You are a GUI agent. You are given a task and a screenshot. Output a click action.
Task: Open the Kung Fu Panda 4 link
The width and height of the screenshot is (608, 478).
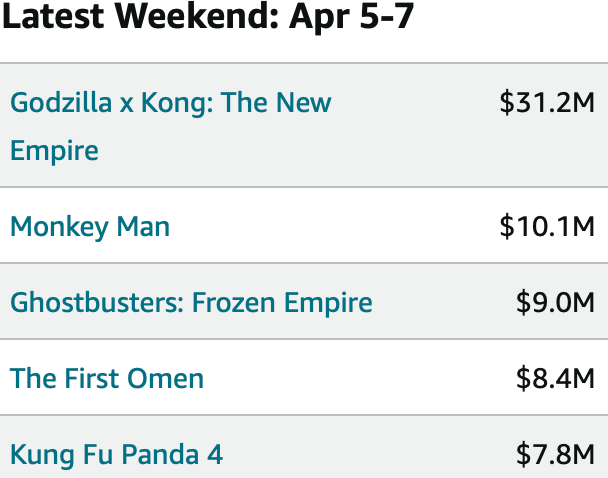pyautogui.click(x=116, y=454)
